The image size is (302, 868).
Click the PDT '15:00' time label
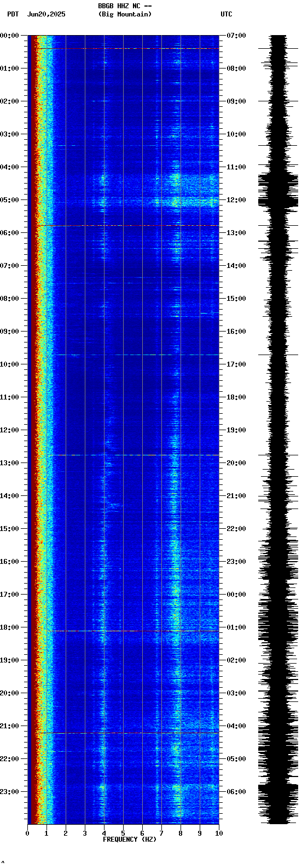9,529
